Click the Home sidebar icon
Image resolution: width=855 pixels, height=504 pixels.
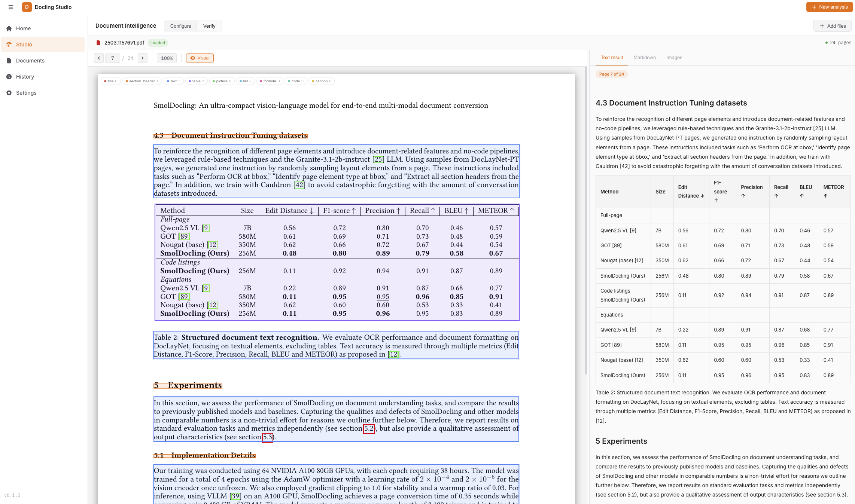click(9, 28)
